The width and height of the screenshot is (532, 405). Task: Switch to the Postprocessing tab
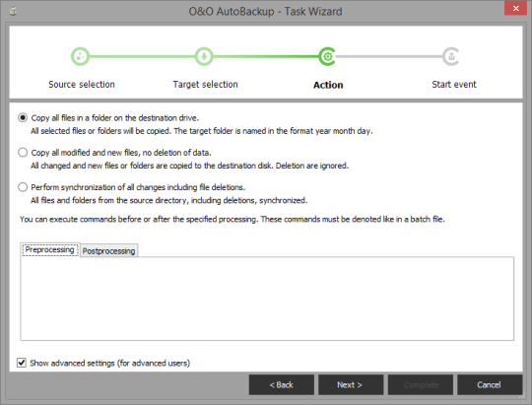109,251
